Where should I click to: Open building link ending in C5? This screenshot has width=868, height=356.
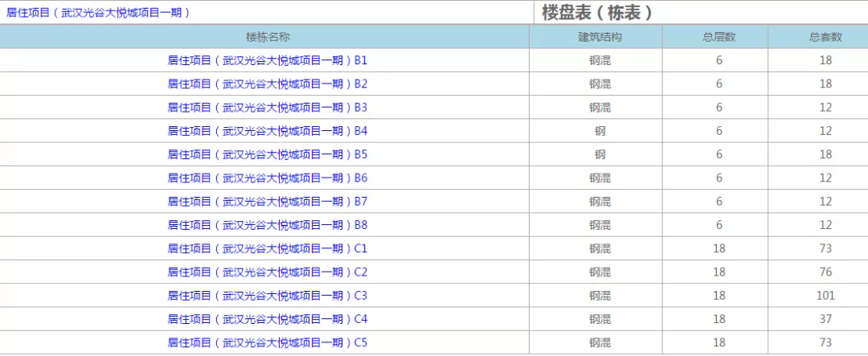(x=268, y=342)
